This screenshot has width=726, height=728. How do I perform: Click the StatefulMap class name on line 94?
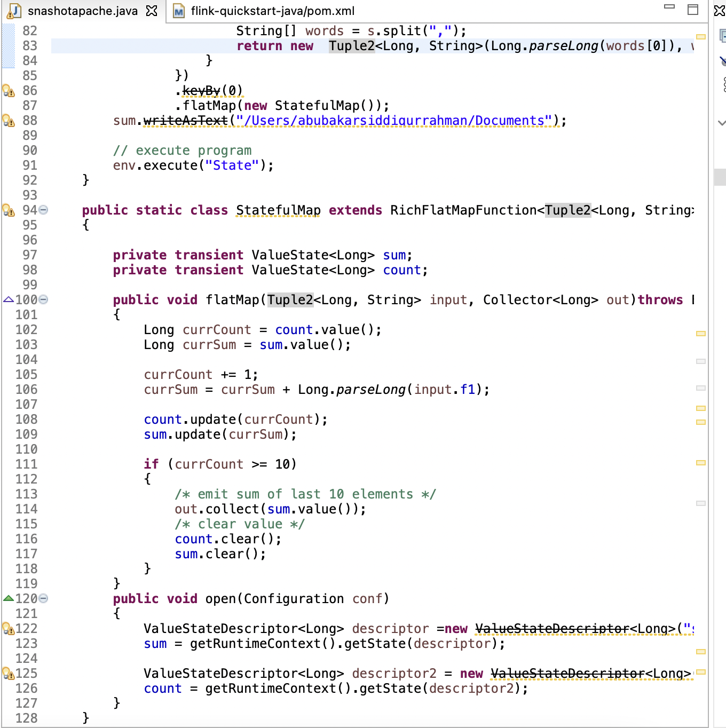pos(278,210)
